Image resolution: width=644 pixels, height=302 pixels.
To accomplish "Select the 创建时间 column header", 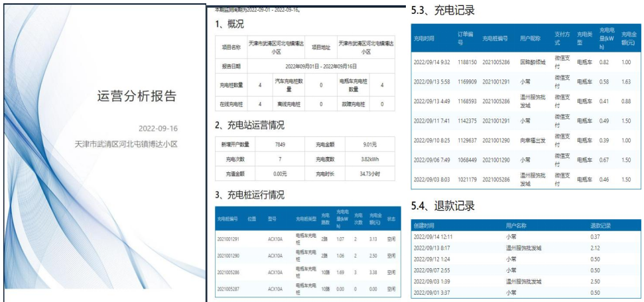I will [x=423, y=226].
